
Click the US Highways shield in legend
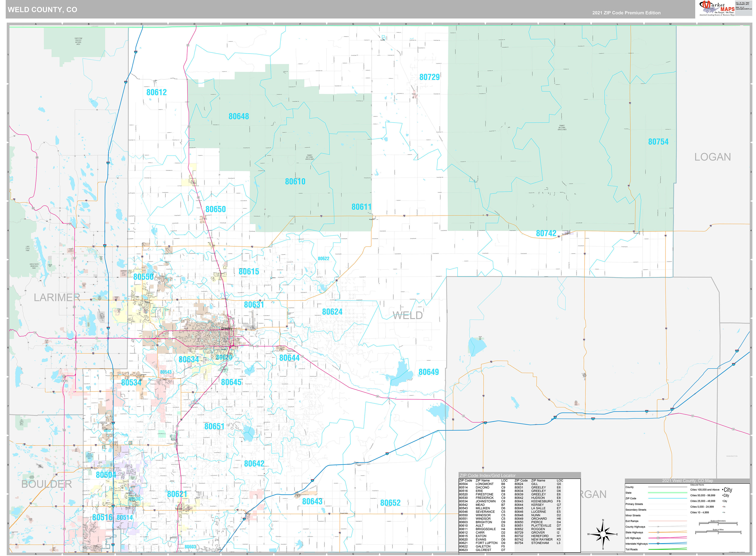658,538
